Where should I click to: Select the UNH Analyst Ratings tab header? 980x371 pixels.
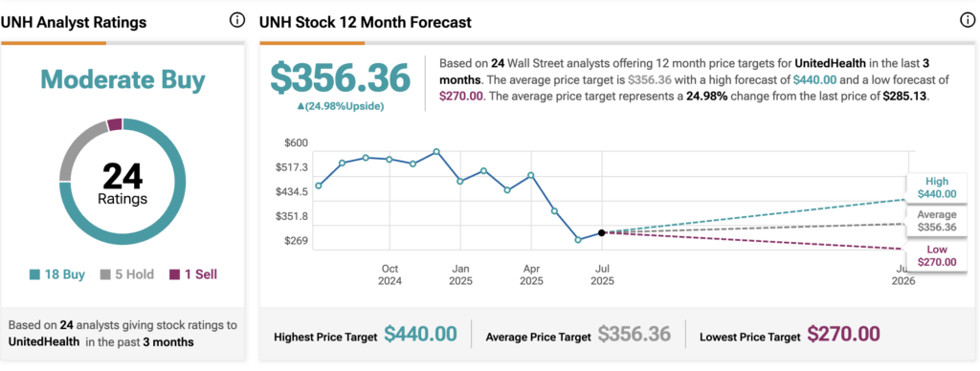(x=74, y=23)
